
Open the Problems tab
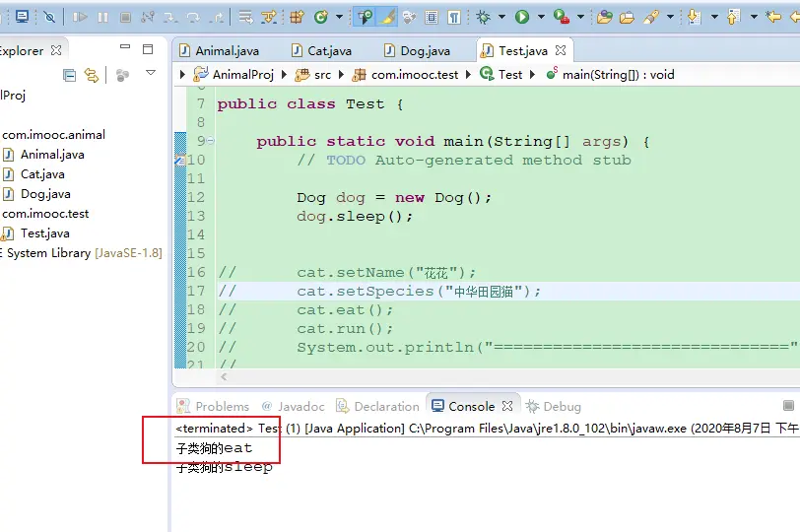click(222, 406)
